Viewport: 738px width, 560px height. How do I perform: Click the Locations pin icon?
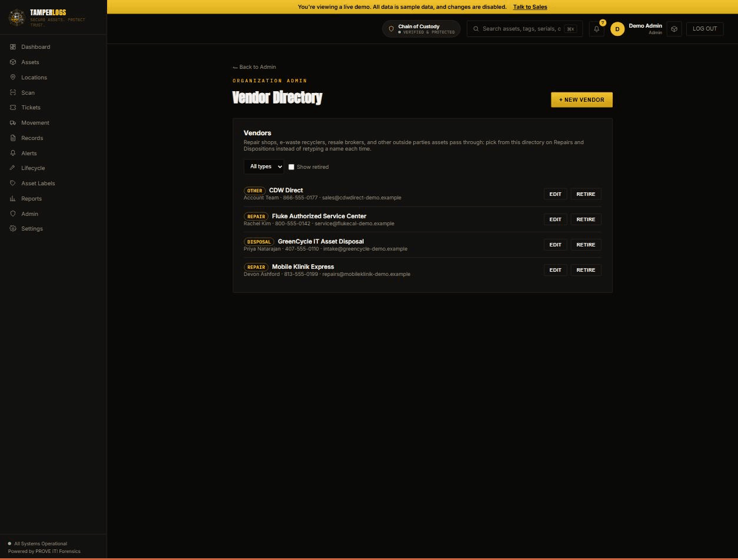[13, 78]
